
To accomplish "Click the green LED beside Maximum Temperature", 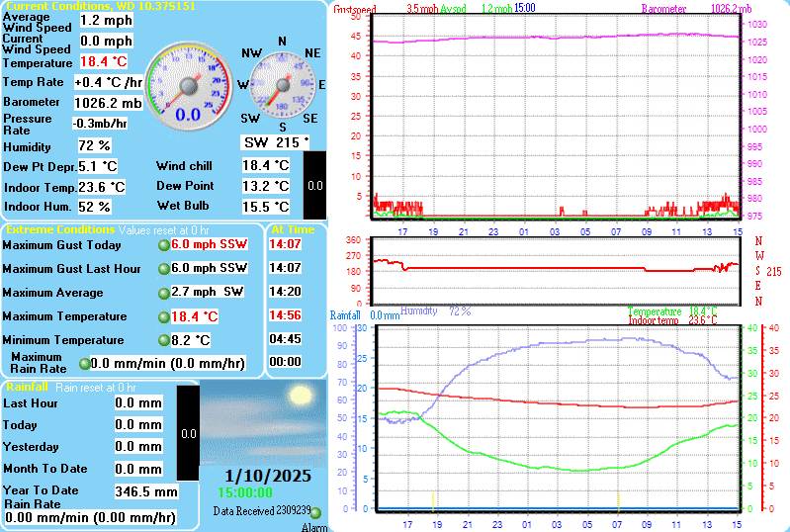I will pos(163,317).
